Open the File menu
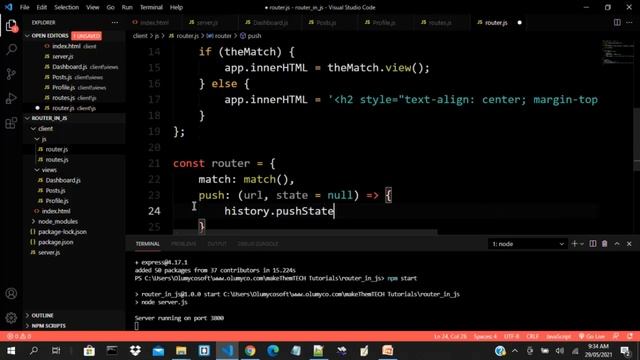This screenshot has width=640, height=360. pos(24,7)
